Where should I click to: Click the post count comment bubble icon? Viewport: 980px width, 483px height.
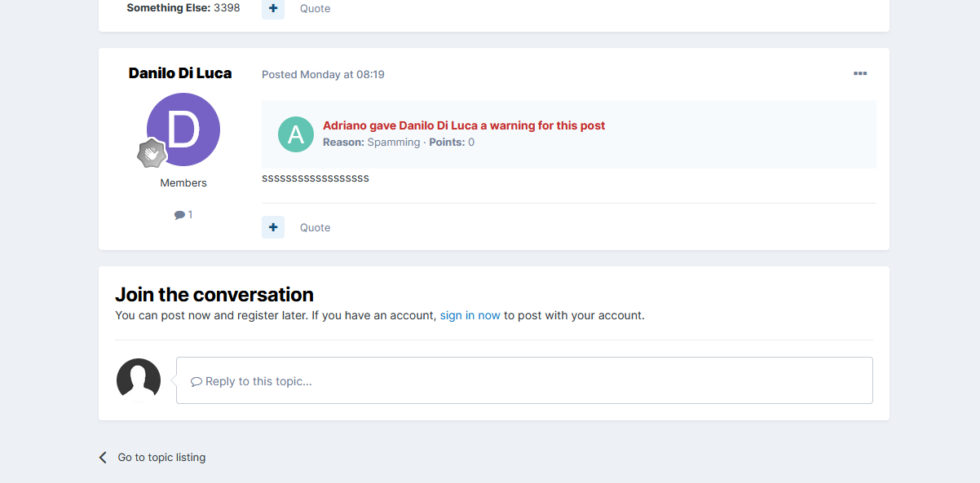179,215
